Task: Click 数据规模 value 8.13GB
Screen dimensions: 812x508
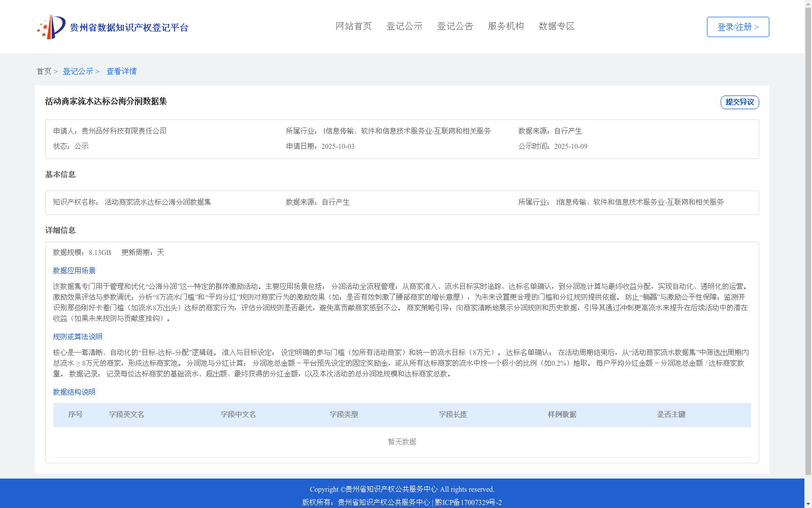Action: click(x=99, y=252)
